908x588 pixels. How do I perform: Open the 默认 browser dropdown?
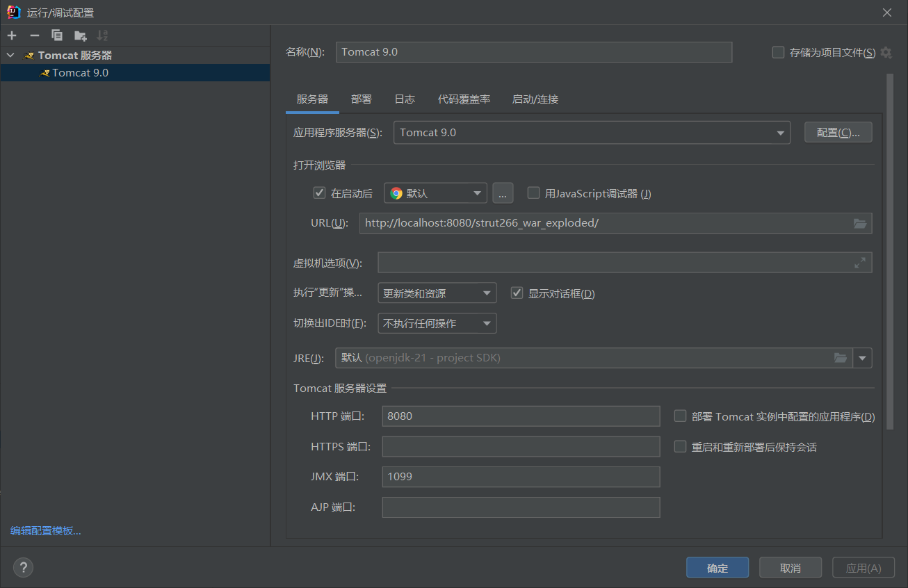coord(435,193)
